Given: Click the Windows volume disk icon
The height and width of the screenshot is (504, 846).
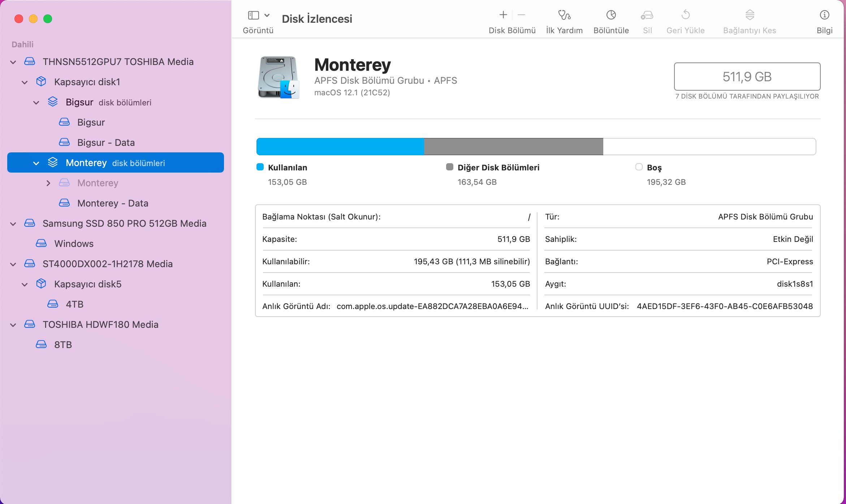Looking at the screenshot, I should [41, 243].
